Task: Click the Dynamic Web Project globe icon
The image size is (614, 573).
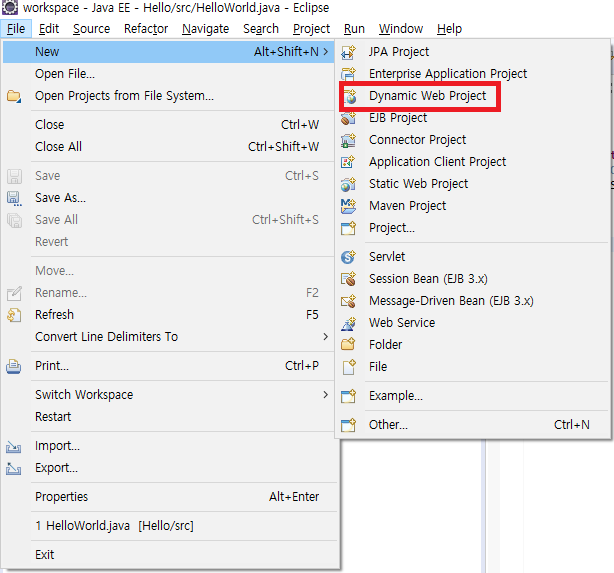Action: 350,96
